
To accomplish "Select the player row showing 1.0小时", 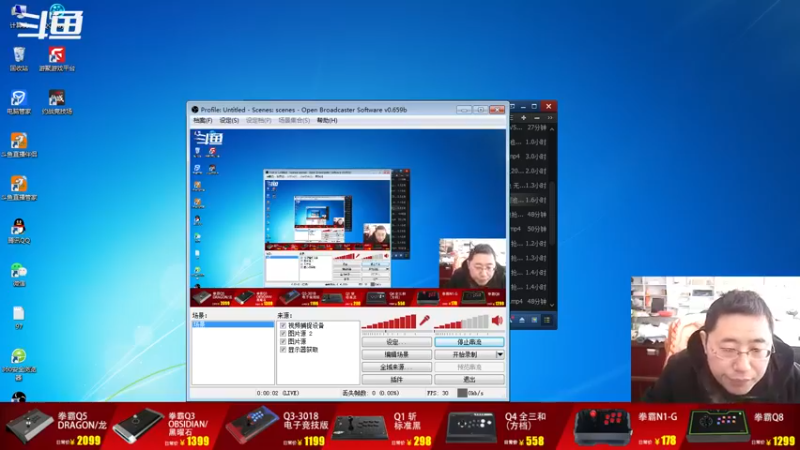I will click(x=529, y=142).
